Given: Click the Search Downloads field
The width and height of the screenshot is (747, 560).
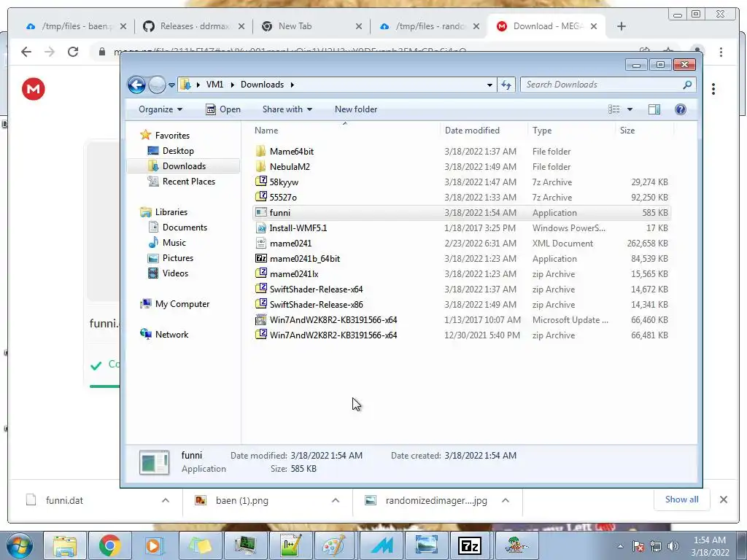Looking at the screenshot, I should pyautogui.click(x=608, y=85).
